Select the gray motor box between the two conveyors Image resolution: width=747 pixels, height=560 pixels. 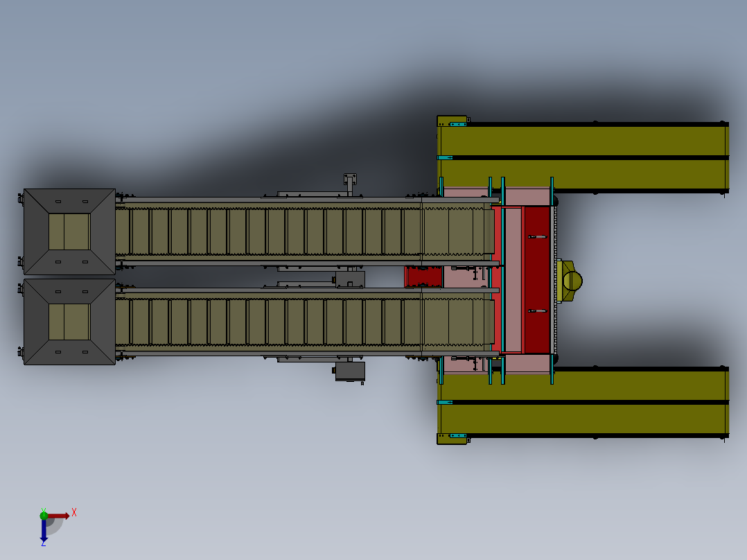350,279
